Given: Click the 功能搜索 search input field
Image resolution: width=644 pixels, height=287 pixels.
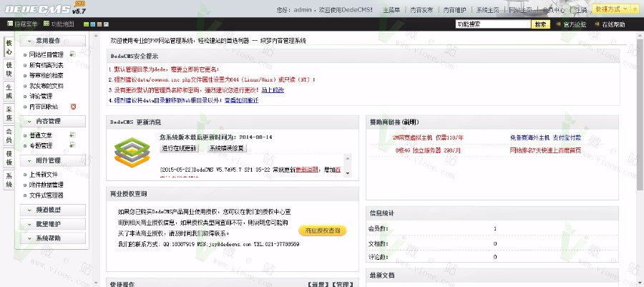Looking at the screenshot, I should pos(493,24).
